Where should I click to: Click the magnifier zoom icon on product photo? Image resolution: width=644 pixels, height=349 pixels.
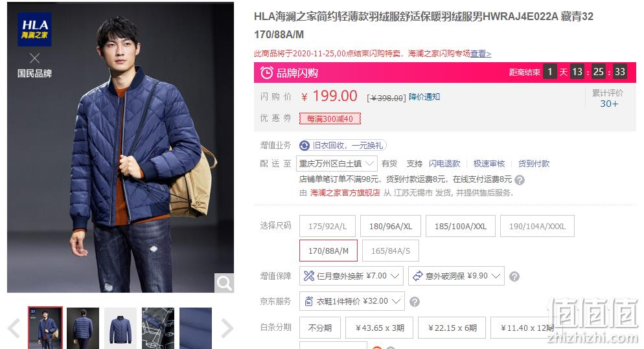coord(224,283)
